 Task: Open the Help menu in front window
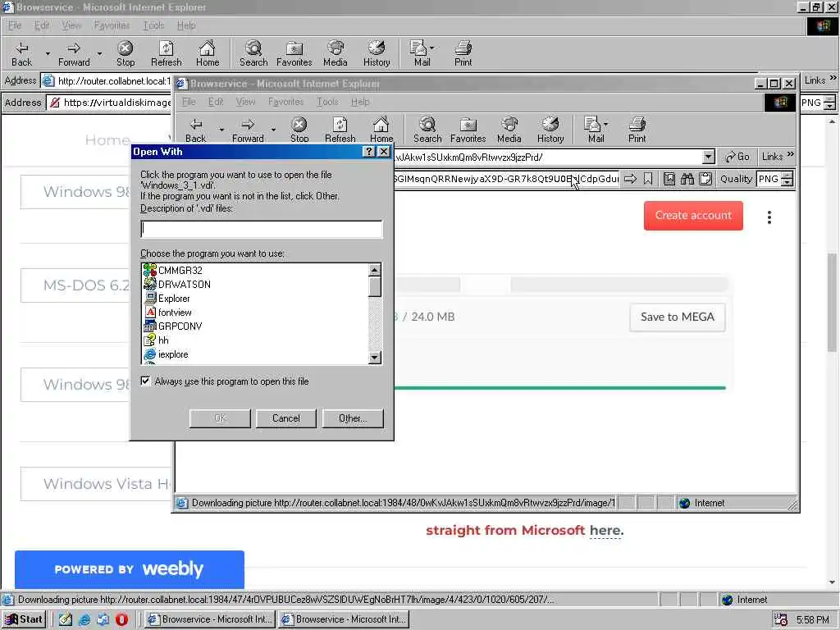click(360, 102)
